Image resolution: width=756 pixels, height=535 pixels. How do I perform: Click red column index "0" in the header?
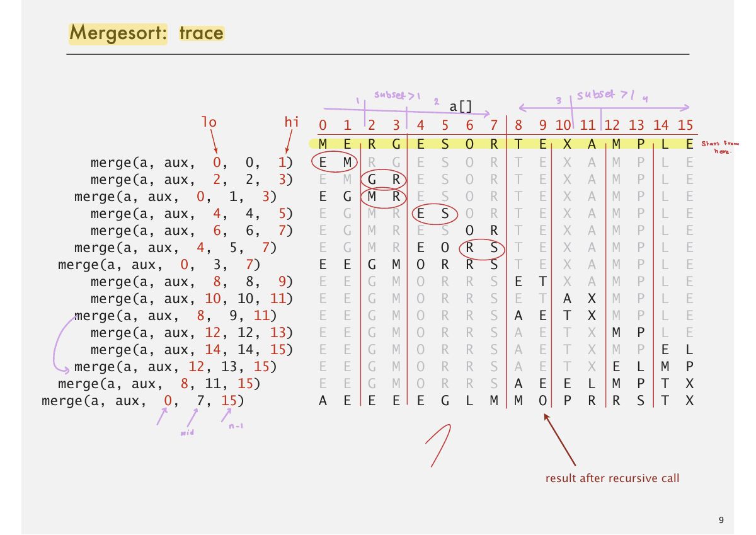[x=323, y=125]
